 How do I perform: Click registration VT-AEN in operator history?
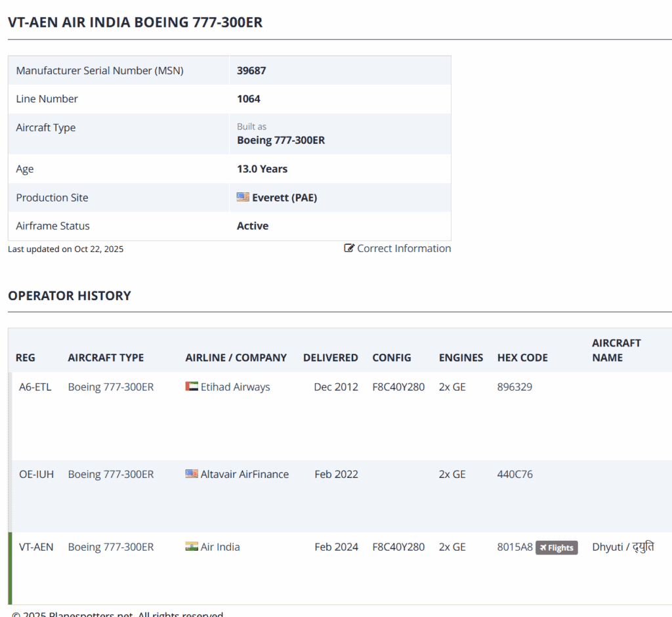pyautogui.click(x=36, y=547)
